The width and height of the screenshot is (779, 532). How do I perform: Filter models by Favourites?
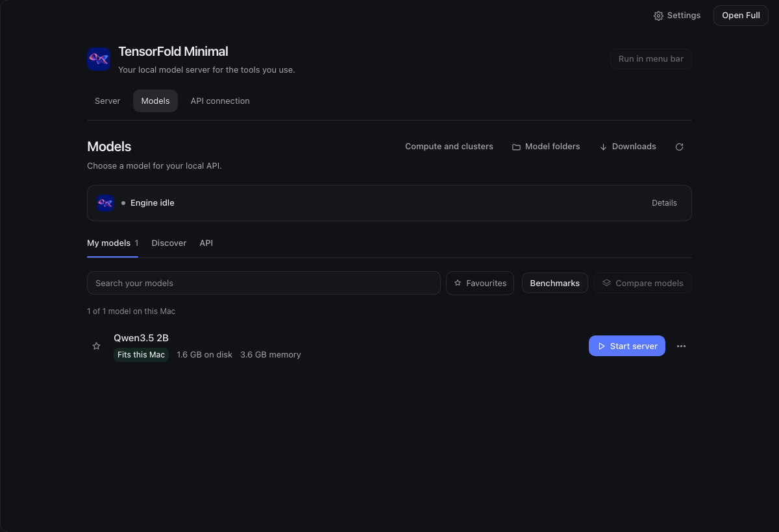480,283
